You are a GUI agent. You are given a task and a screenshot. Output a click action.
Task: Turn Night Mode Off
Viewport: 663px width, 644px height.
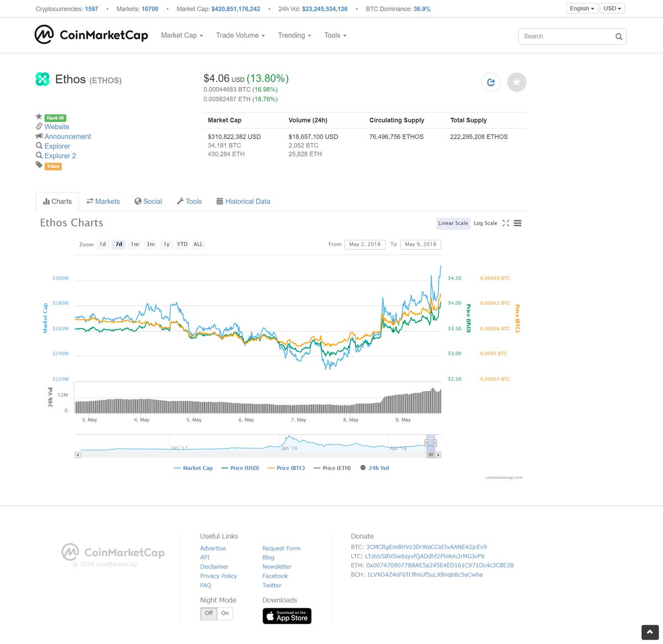pyautogui.click(x=209, y=613)
